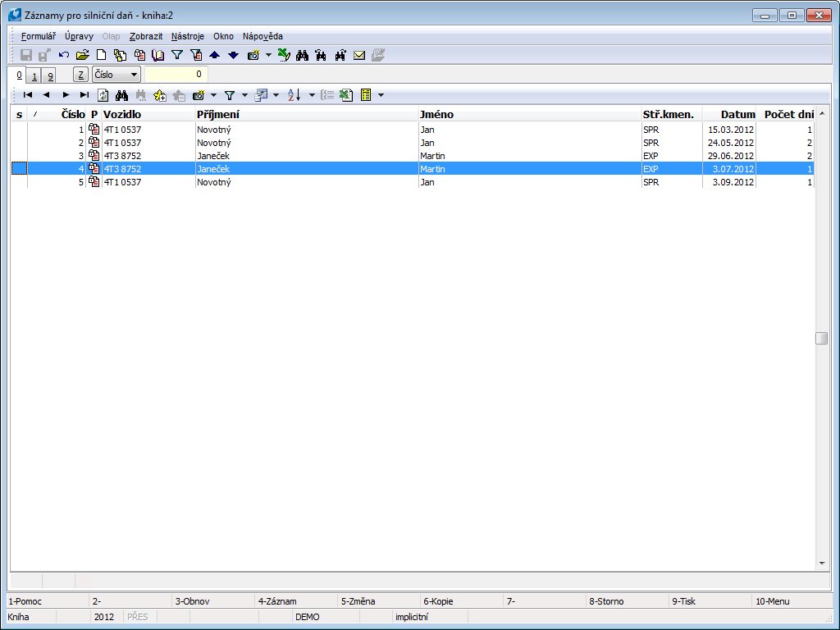Click the refresh page icon in grid toolbar
This screenshot has width=840, height=630.
(x=103, y=95)
